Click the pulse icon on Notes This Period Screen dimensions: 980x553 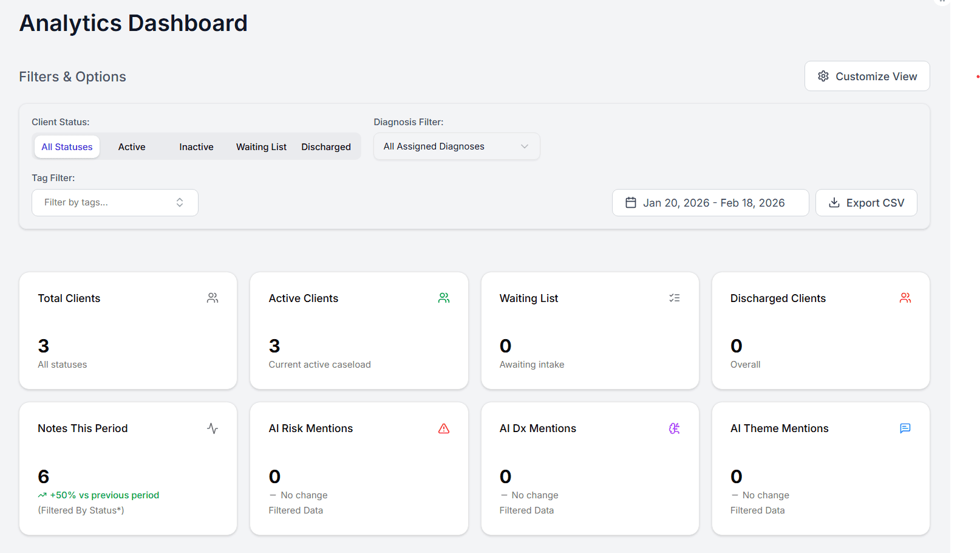click(x=213, y=428)
